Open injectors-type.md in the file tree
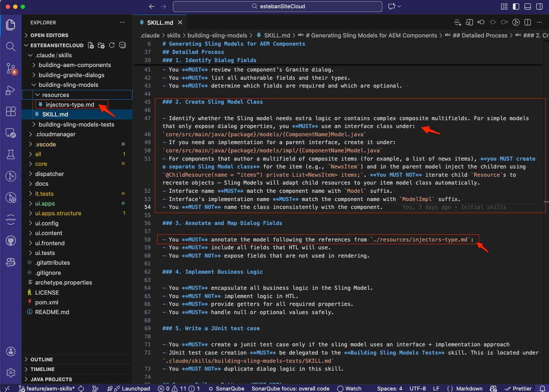The width and height of the screenshot is (549, 392). (x=70, y=104)
